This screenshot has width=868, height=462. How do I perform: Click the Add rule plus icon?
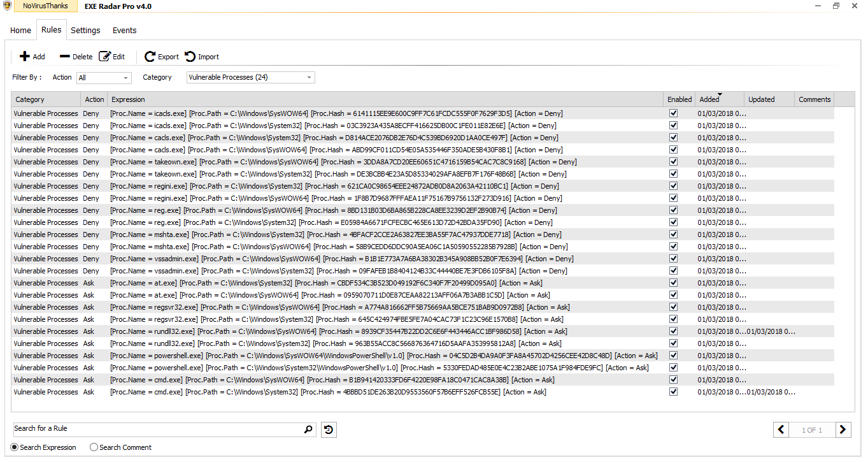(25, 57)
